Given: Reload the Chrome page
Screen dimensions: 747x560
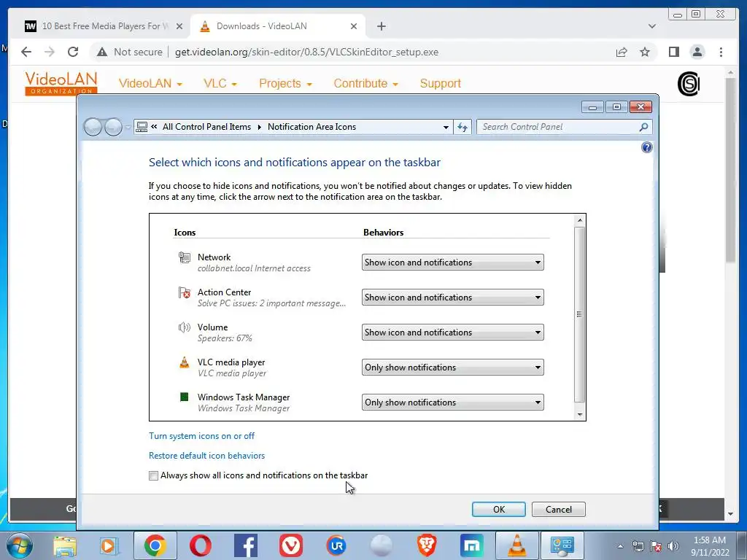Looking at the screenshot, I should tap(73, 52).
